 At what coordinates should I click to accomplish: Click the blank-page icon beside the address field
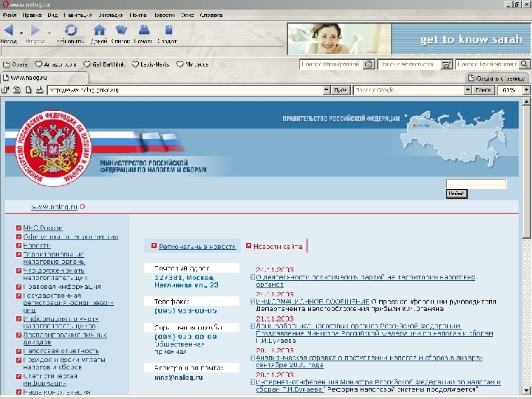(x=29, y=90)
